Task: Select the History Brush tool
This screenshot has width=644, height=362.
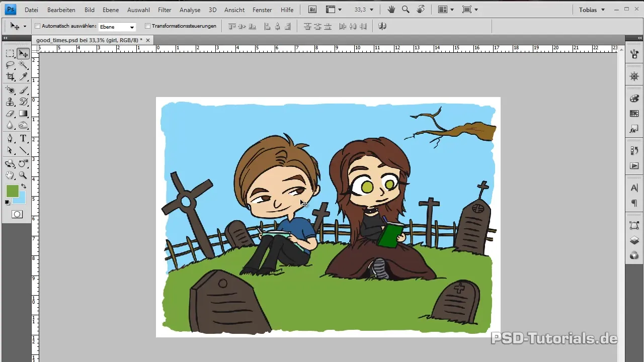Action: 23,102
